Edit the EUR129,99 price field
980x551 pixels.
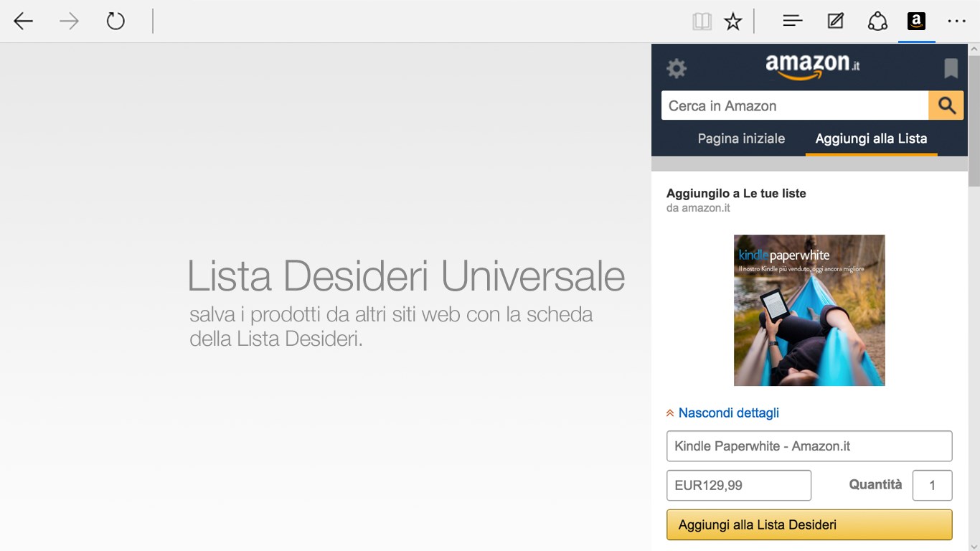[739, 485]
